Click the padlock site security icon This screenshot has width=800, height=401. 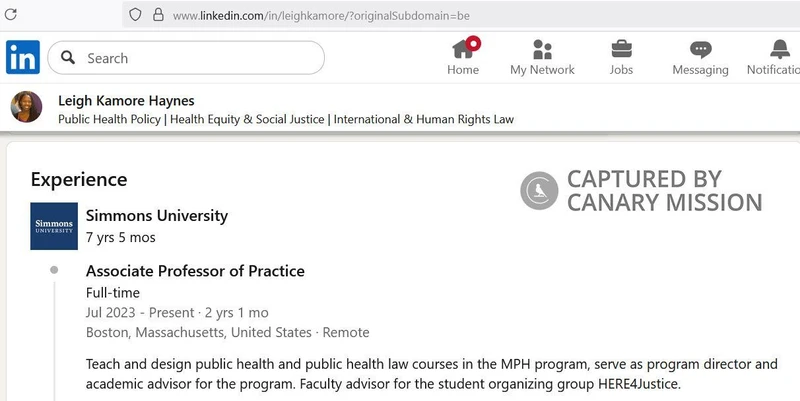click(x=159, y=14)
